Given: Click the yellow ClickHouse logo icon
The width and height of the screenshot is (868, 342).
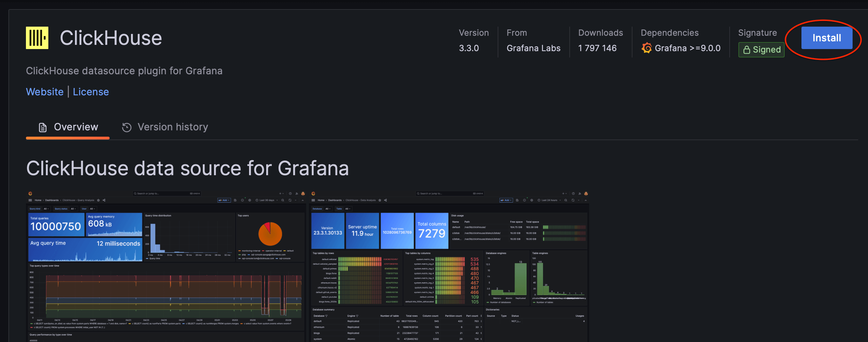Looking at the screenshot, I should [37, 38].
